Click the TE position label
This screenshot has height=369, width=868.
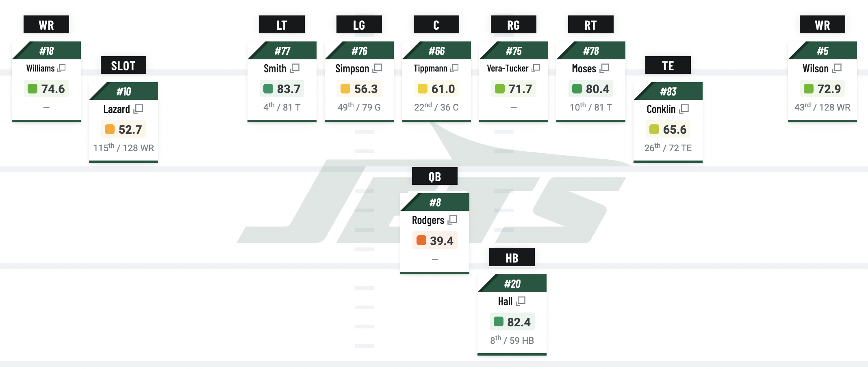click(x=668, y=65)
